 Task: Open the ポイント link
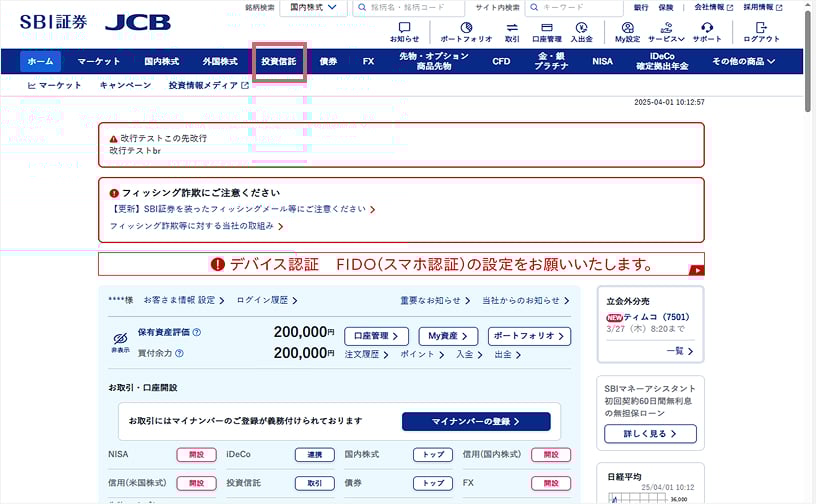click(422, 355)
